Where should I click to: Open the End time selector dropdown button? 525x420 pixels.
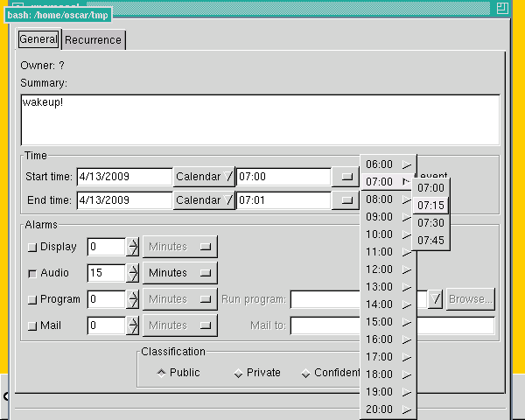point(346,200)
